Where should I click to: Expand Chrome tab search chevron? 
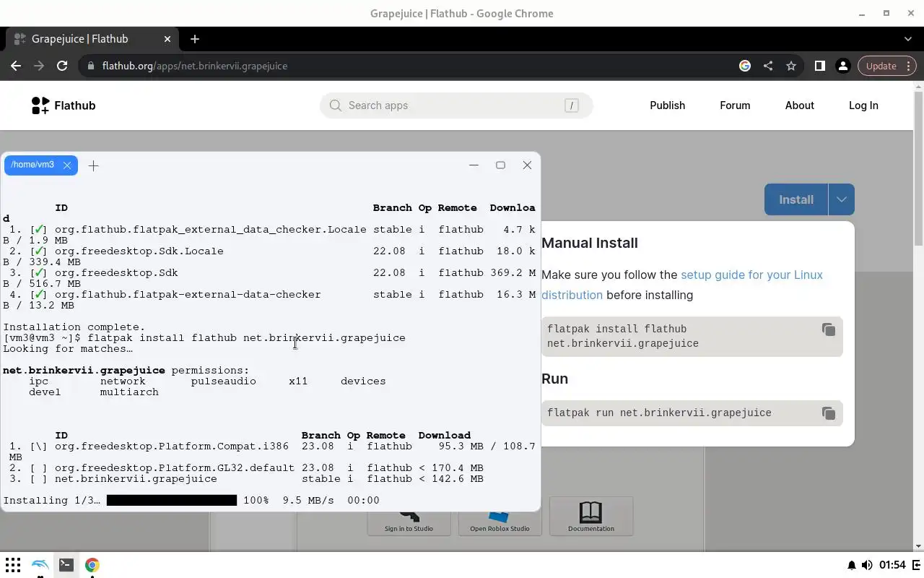pyautogui.click(x=908, y=39)
